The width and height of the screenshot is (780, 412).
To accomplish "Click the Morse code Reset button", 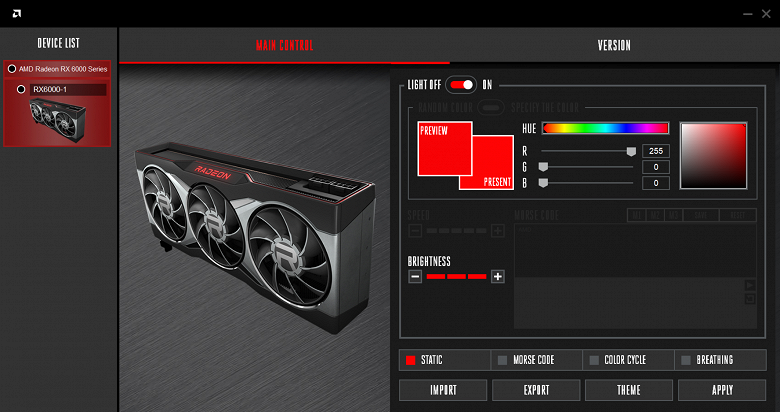I will (738, 215).
